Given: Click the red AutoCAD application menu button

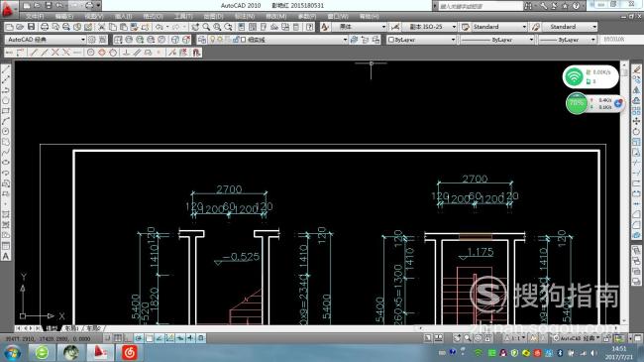Looking at the screenshot, I should click(x=8, y=9).
